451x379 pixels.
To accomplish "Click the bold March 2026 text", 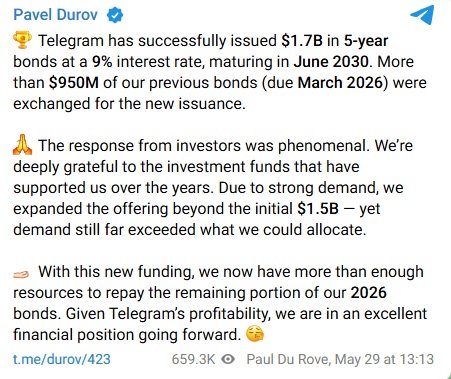I will click(x=340, y=83).
